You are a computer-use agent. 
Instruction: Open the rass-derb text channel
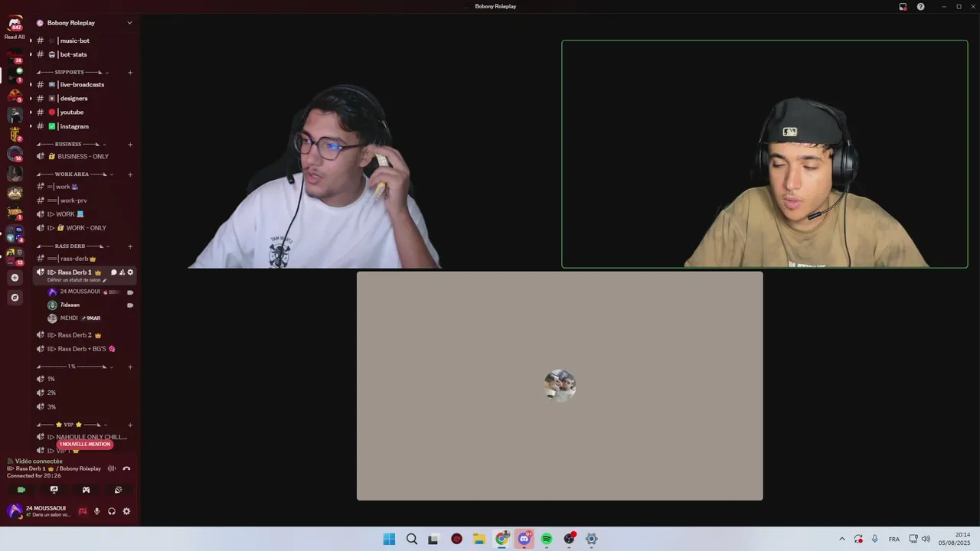(84, 259)
